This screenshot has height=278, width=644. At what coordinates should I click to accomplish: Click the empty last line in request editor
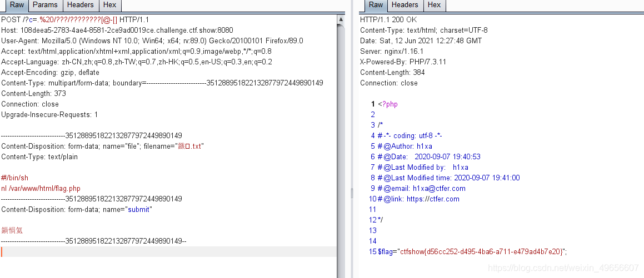pos(168,252)
